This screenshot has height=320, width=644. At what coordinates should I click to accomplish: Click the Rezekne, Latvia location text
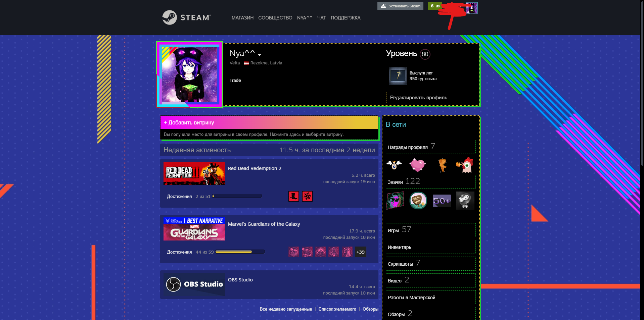click(x=266, y=63)
